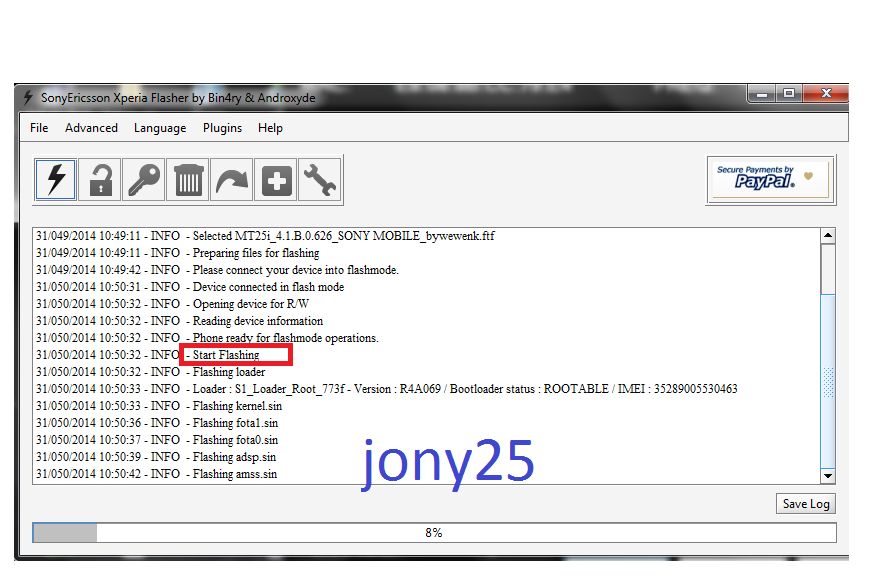The width and height of the screenshot is (887, 587).
Task: Click the wrench tools icon
Action: coord(320,180)
